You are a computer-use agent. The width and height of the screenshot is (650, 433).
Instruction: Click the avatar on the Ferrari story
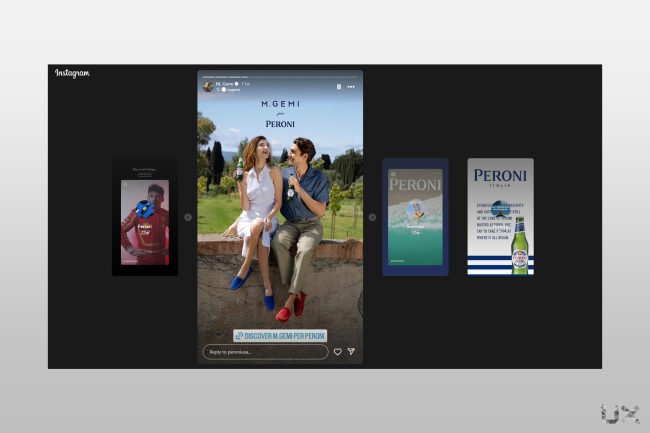[x=145, y=209]
